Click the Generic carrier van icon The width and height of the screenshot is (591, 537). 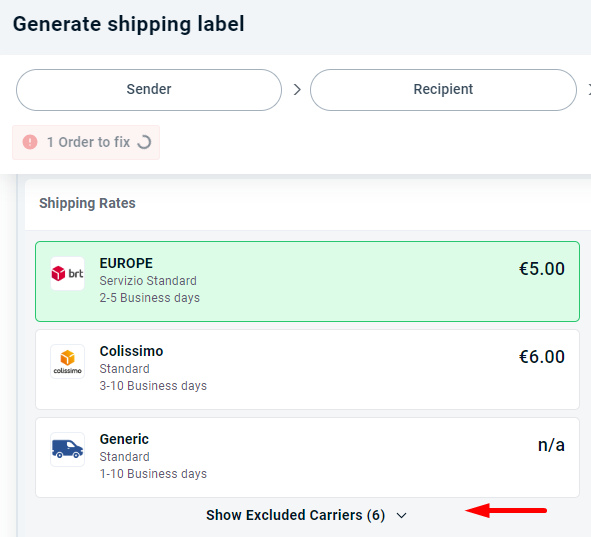pyautogui.click(x=67, y=449)
